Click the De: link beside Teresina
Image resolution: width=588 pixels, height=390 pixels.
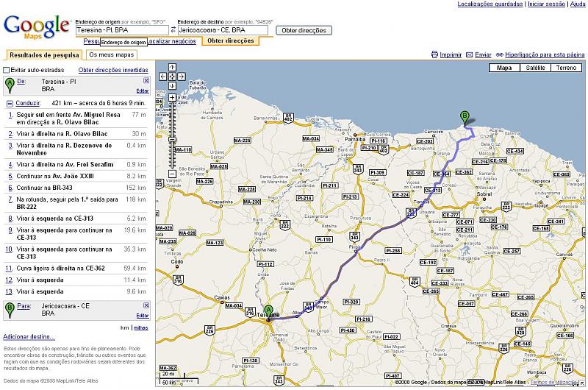[x=21, y=81]
